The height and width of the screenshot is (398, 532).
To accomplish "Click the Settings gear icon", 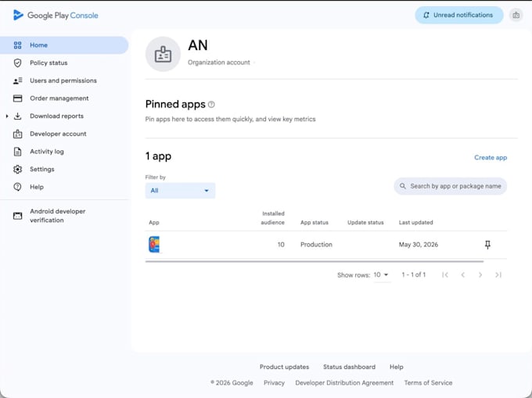I will [18, 169].
